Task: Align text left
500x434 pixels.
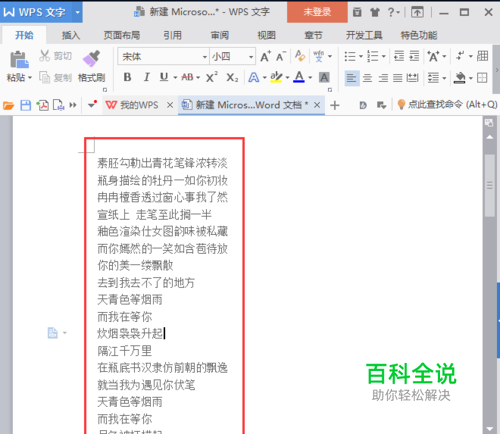Action: tap(351, 78)
